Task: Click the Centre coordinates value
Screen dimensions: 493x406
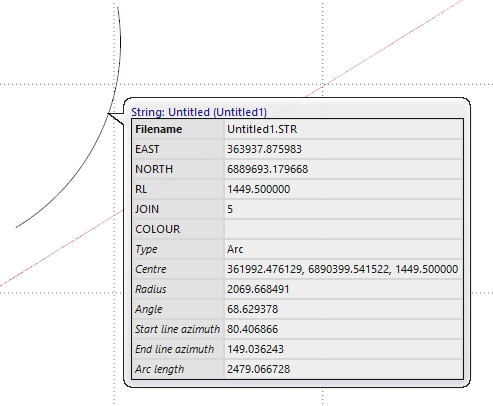Action: (x=342, y=269)
